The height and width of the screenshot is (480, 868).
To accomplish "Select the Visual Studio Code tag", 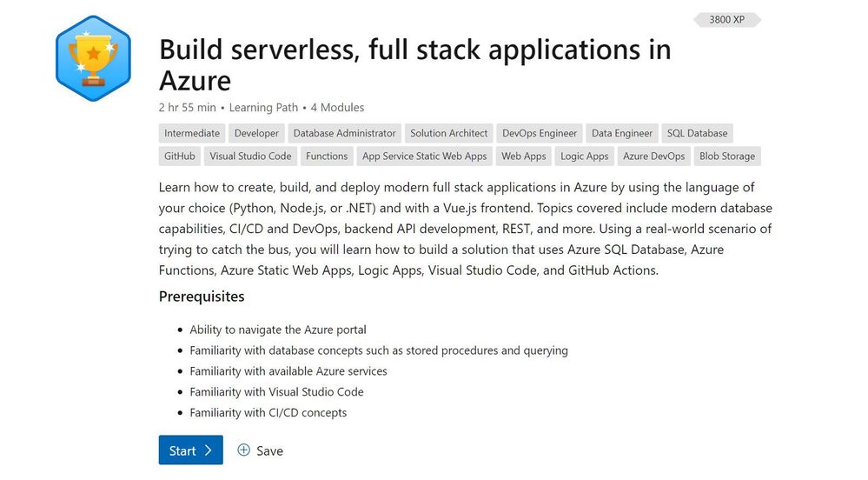I will tap(250, 157).
